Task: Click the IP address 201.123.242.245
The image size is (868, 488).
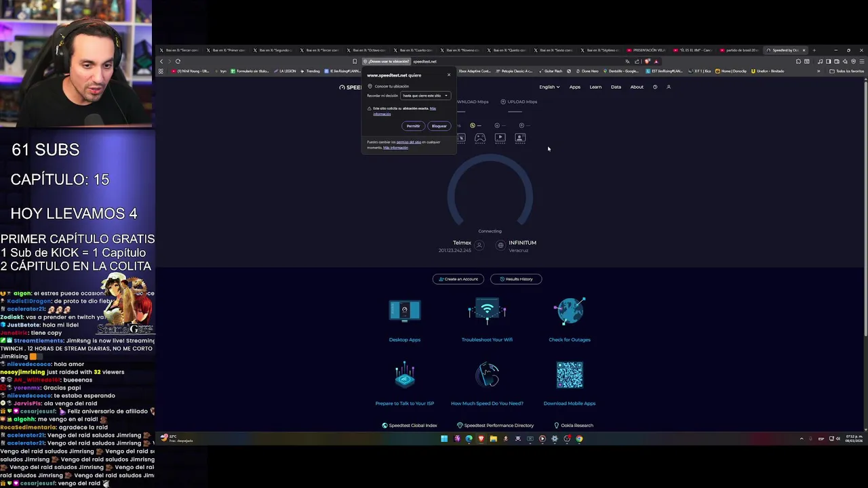Action: pyautogui.click(x=454, y=250)
